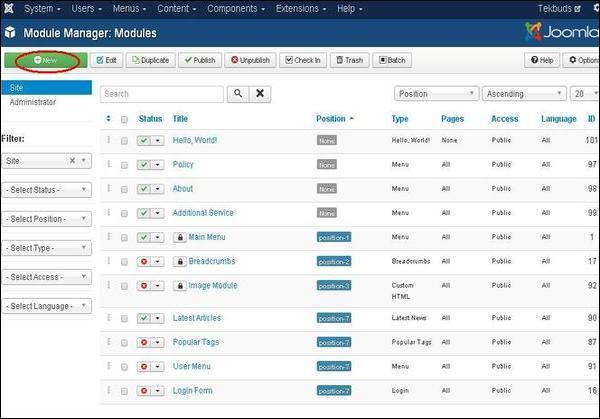Click unpublished status icon of Login Form
Image resolution: width=600 pixels, height=419 pixels.
(144, 391)
